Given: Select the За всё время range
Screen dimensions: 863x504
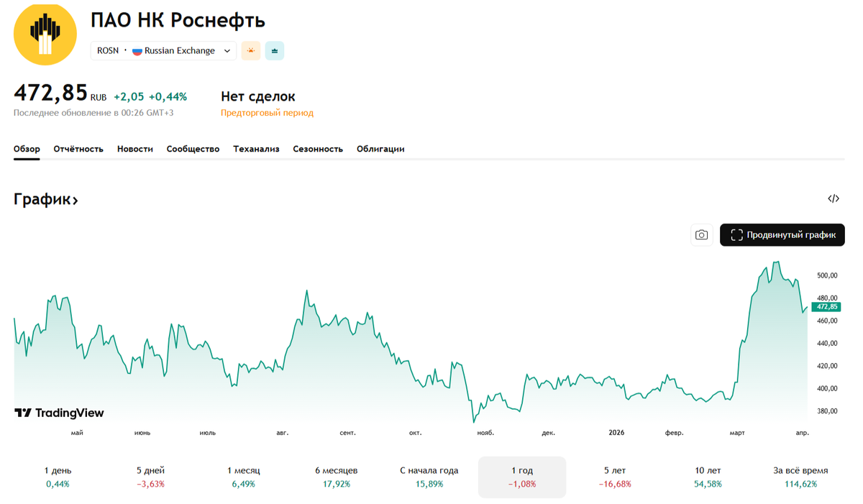Looking at the screenshot, I should (800, 477).
